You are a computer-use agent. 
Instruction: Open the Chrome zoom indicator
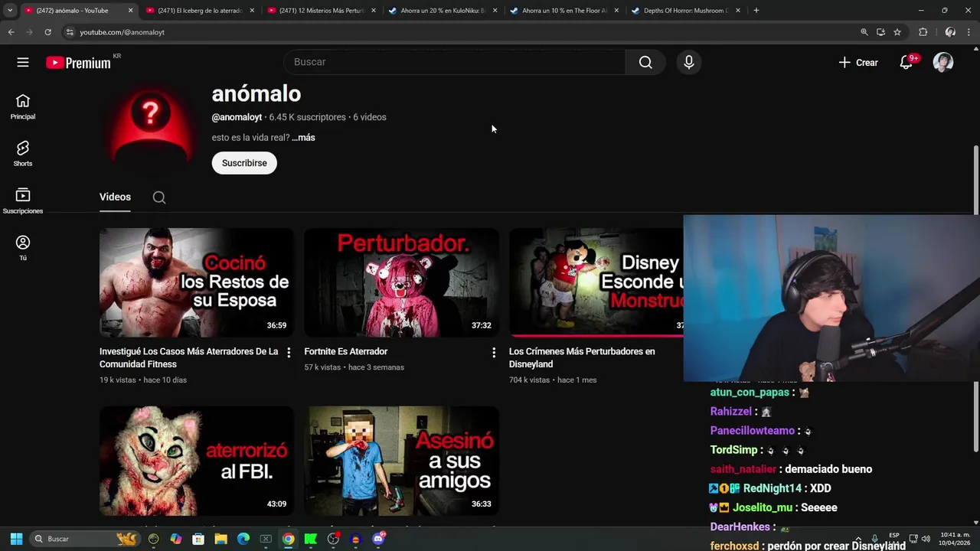(864, 32)
